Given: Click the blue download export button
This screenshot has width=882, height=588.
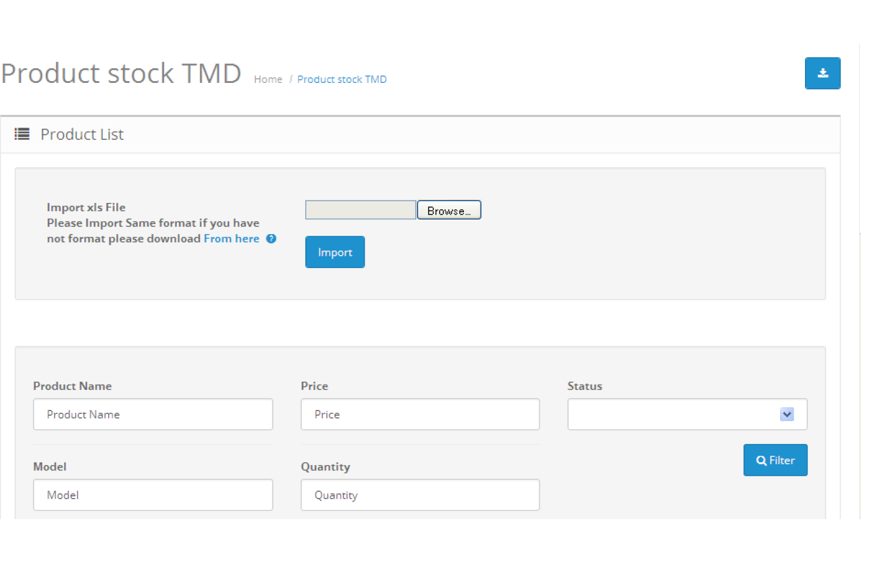Looking at the screenshot, I should [x=822, y=73].
